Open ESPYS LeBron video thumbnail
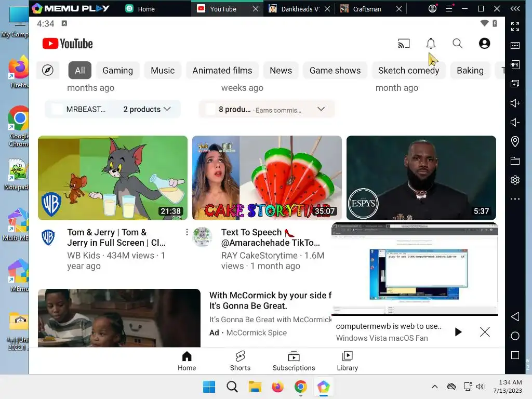Viewport: 532px width, 399px height. [421, 178]
